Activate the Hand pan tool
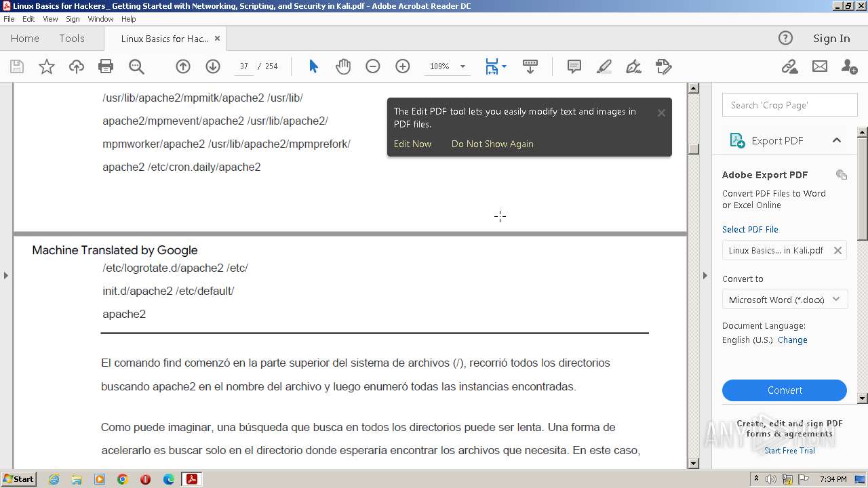The width and height of the screenshot is (868, 488). tap(343, 66)
